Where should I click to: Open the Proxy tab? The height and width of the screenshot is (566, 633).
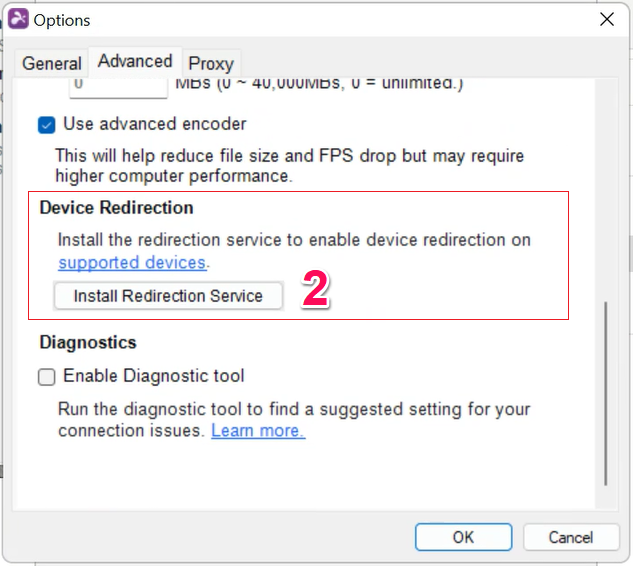[211, 63]
